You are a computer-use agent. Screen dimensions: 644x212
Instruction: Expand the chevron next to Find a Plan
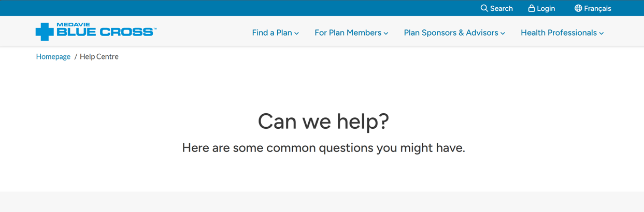point(297,34)
